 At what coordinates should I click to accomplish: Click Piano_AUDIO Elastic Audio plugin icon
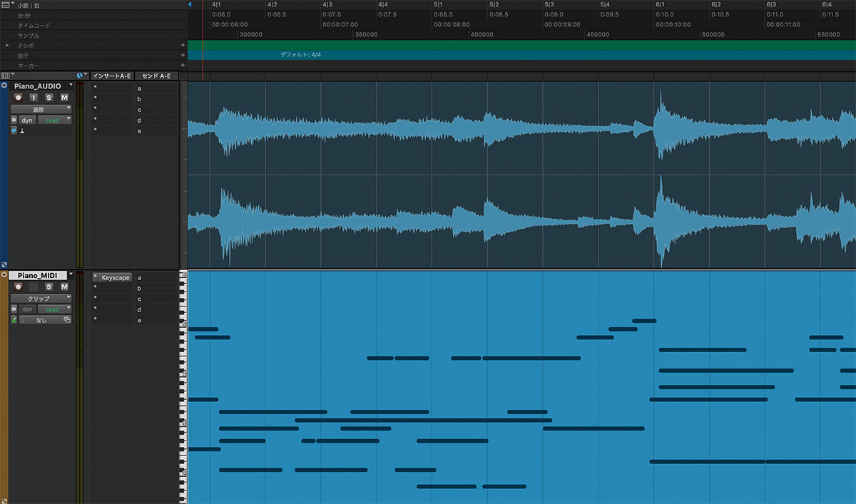pyautogui.click(x=14, y=131)
